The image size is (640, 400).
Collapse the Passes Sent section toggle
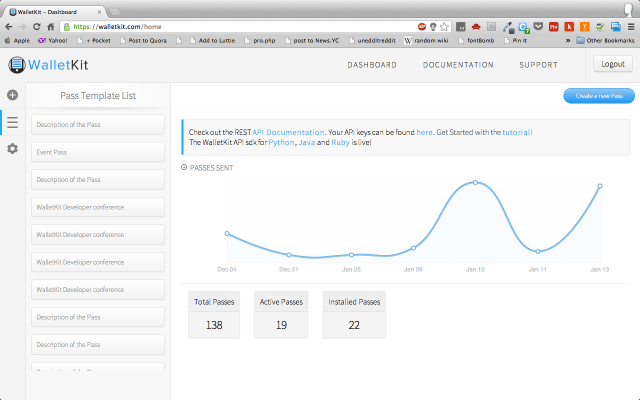point(184,167)
